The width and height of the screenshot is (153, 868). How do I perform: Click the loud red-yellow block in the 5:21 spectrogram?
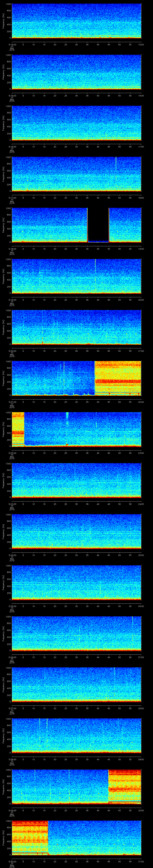118,378
